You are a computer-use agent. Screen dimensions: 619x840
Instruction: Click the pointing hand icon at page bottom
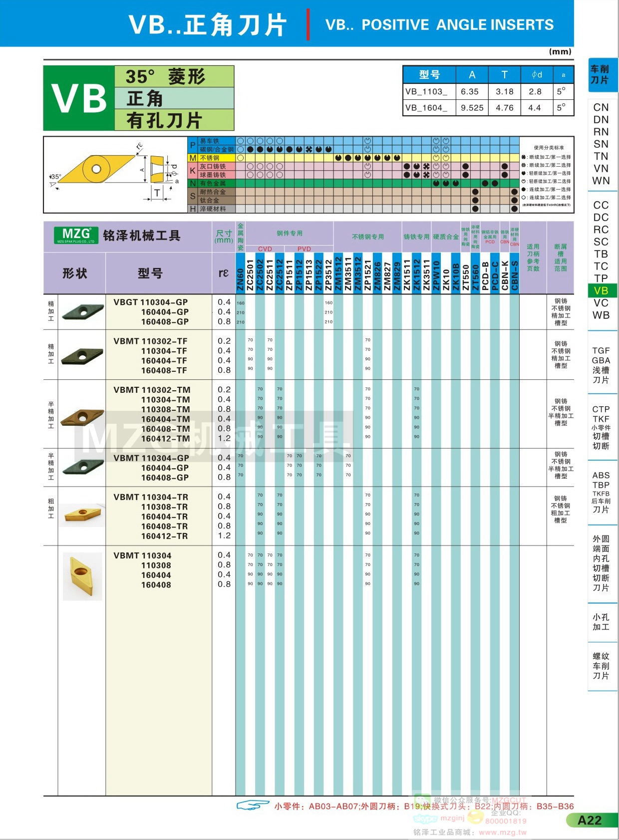[253, 805]
